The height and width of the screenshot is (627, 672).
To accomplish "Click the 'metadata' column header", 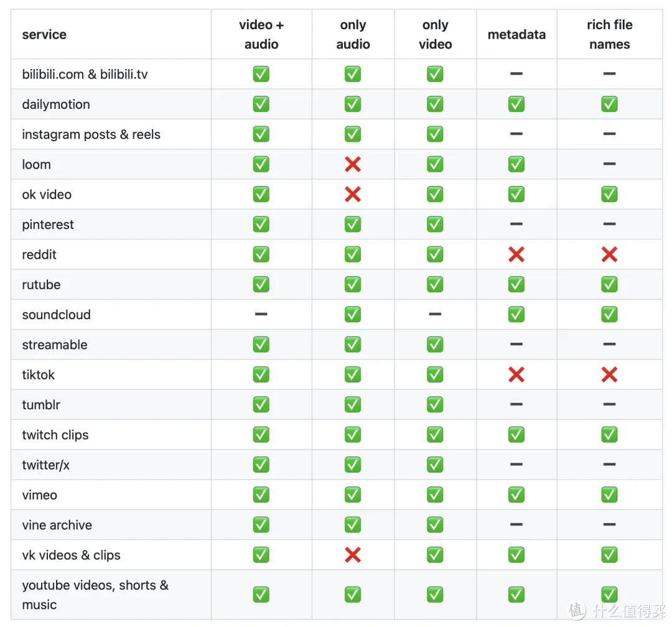I will tap(516, 34).
